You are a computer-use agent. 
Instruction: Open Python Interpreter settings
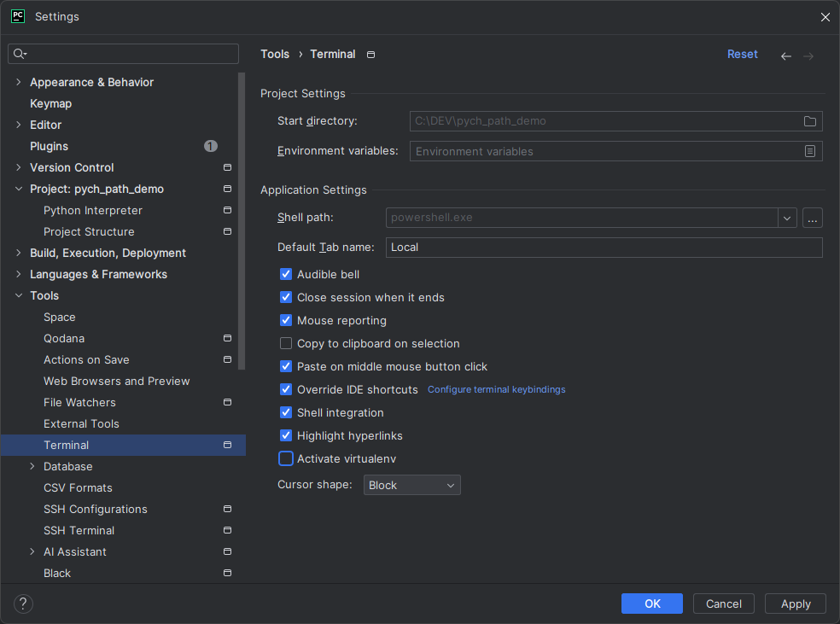[93, 211]
